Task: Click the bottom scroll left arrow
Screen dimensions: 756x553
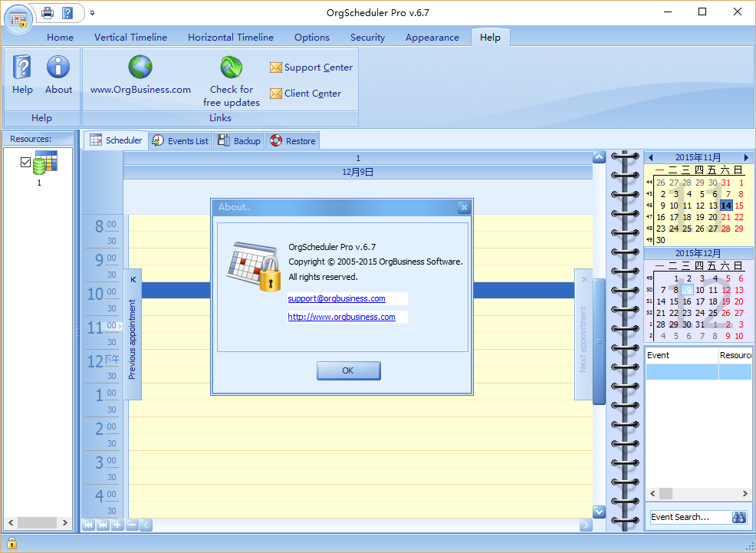Action: tap(146, 525)
